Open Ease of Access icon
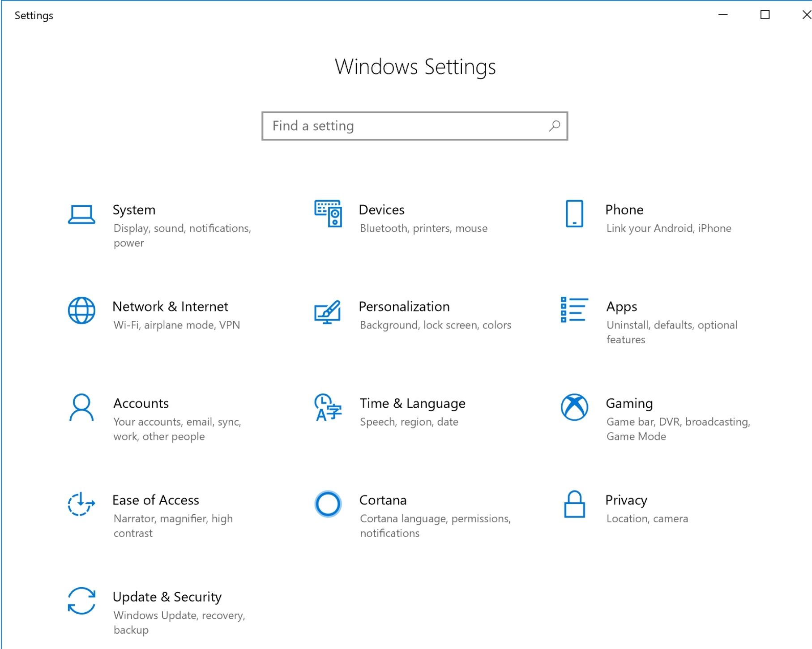Screen dimensions: 812x649 click(x=81, y=504)
